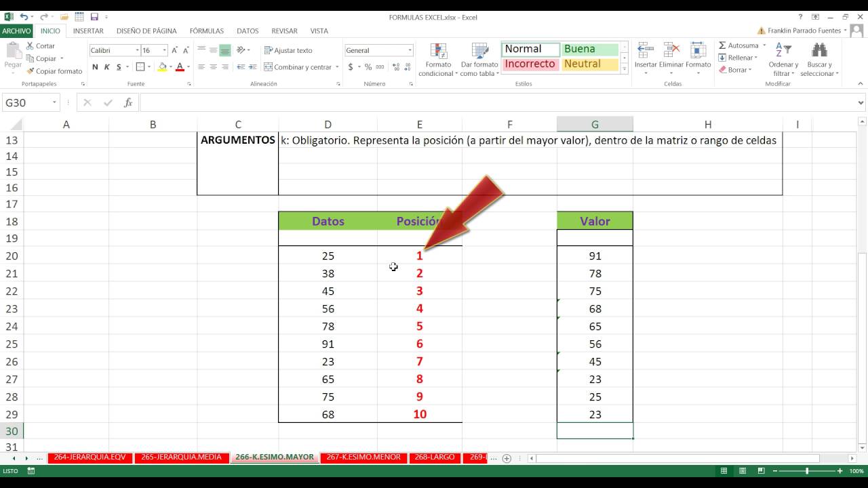The image size is (868, 488).
Task: Toggle Ajustar texto wrap
Action: coord(288,50)
